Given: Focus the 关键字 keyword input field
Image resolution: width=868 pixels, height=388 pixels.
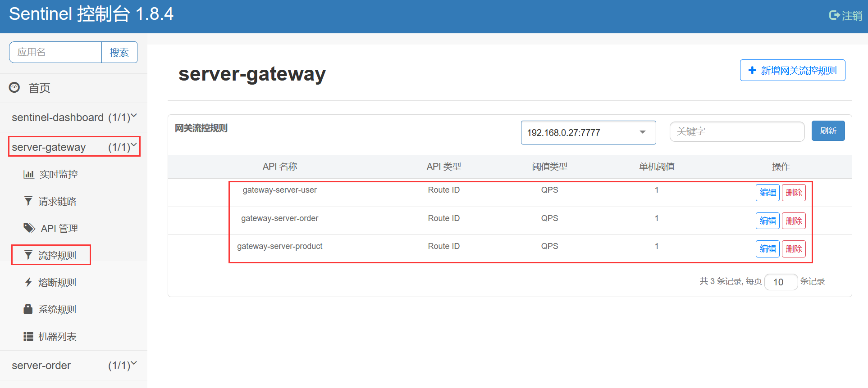Looking at the screenshot, I should (737, 131).
